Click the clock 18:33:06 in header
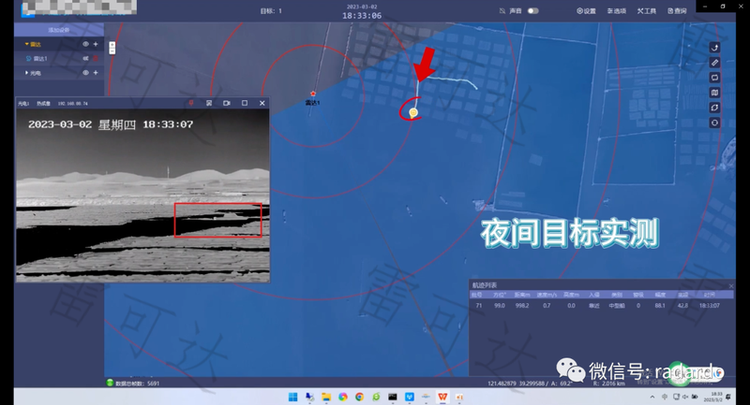 click(362, 16)
